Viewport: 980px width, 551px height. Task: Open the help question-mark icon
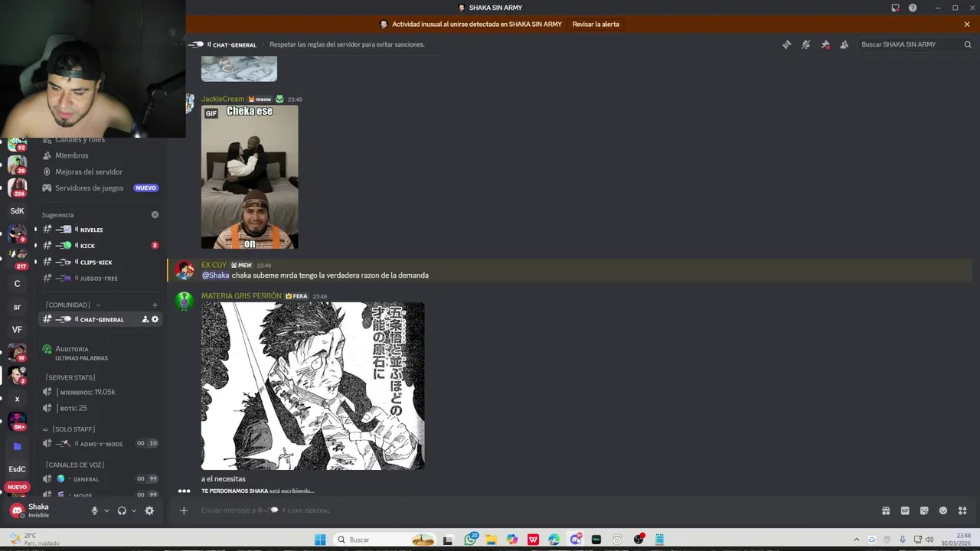913,8
